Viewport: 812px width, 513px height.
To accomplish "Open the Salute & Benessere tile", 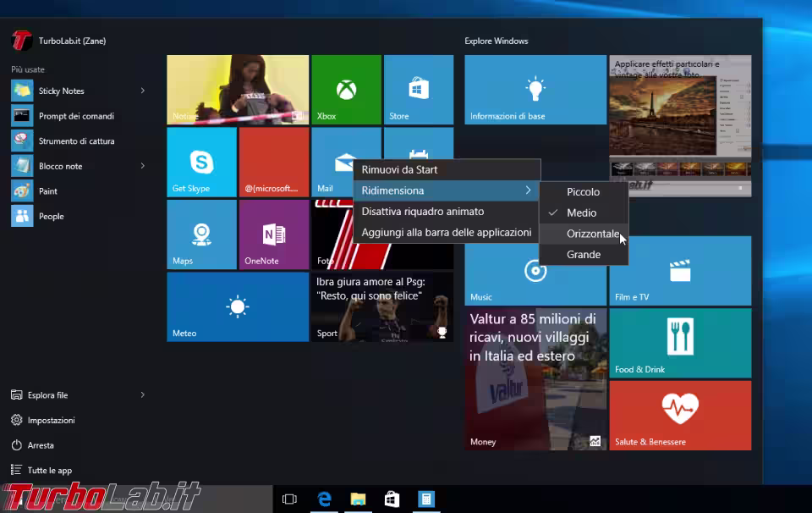I will (680, 416).
